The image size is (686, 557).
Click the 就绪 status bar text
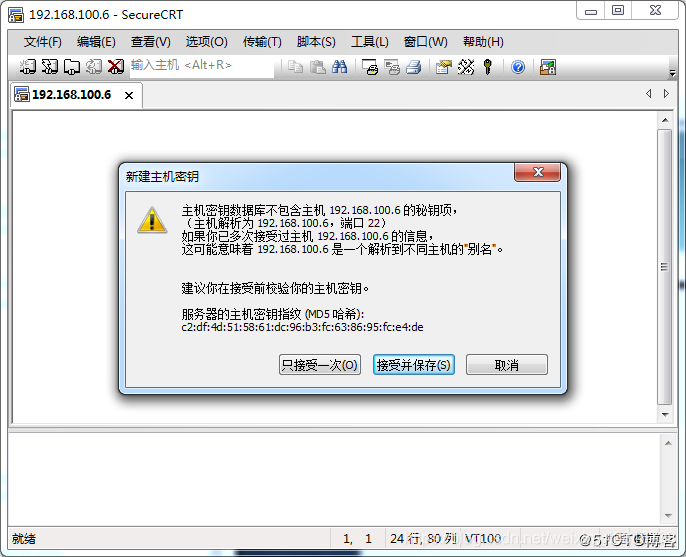[x=24, y=539]
